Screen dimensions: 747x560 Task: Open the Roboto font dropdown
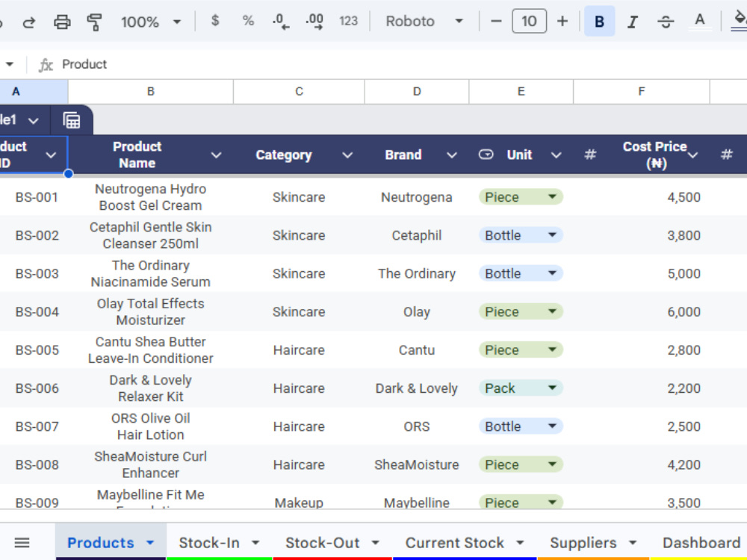[424, 22]
